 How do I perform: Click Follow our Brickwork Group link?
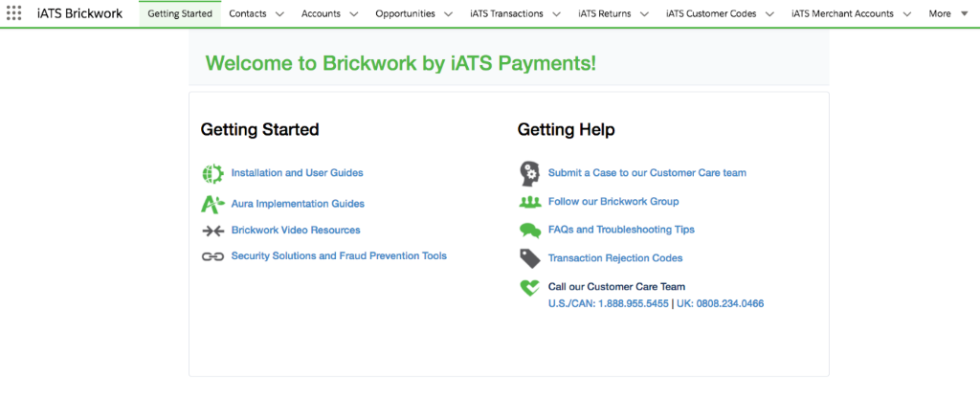click(x=613, y=201)
